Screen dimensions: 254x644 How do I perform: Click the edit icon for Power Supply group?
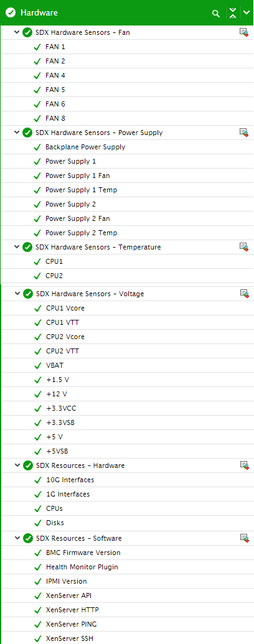tap(244, 133)
